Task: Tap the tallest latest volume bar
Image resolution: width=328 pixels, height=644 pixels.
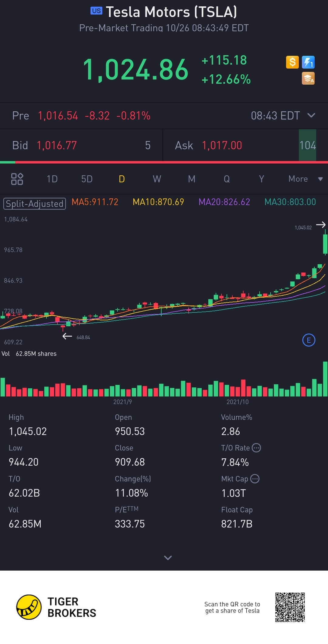Action: [x=325, y=379]
